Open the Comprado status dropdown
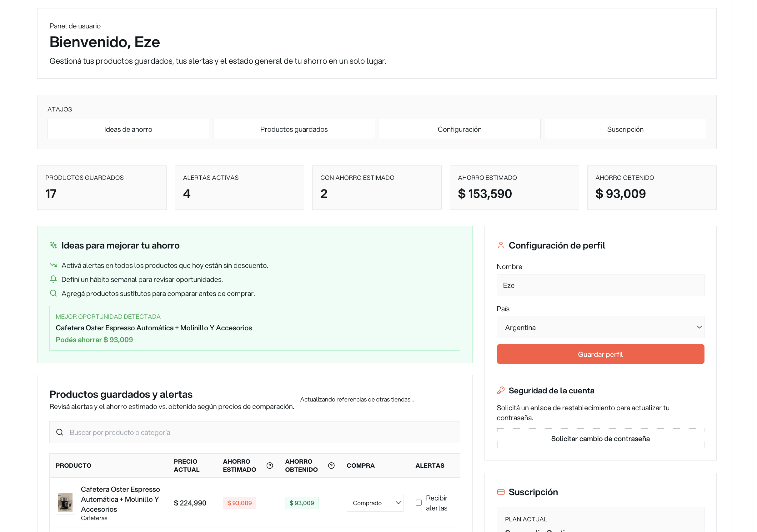Image resolution: width=757 pixels, height=532 pixels. click(x=375, y=503)
